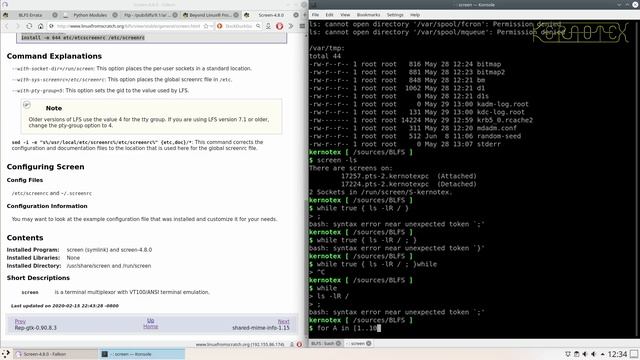Click the 'krb5_0.rcache2' file name in terminal
640x360 pixels.
click(x=505, y=120)
